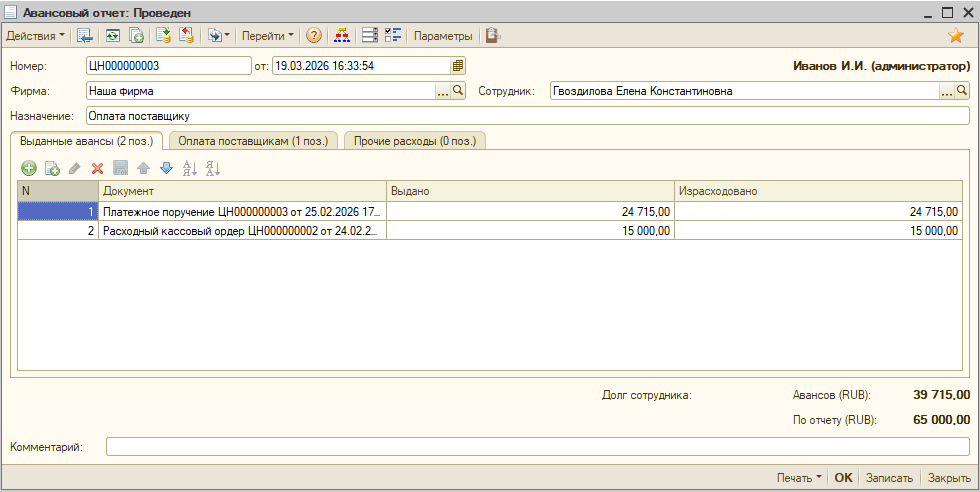The image size is (980, 492).
Task: Select the Расходный кассовый ордер row
Action: (x=240, y=231)
